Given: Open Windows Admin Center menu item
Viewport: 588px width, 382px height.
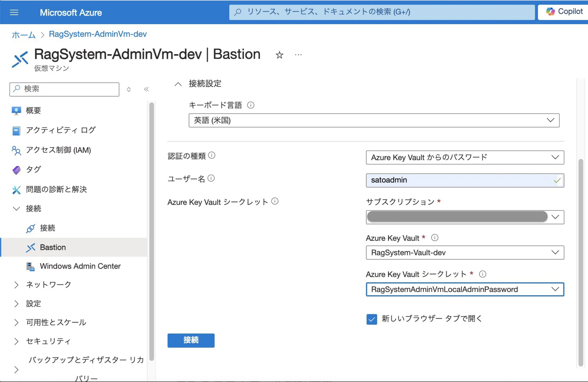Looking at the screenshot, I should click(80, 266).
